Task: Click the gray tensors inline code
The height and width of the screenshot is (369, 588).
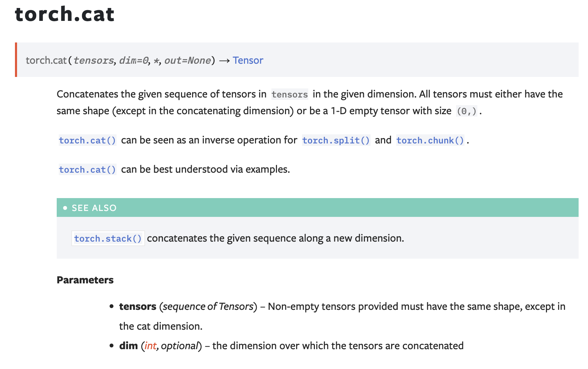Action: [x=289, y=94]
